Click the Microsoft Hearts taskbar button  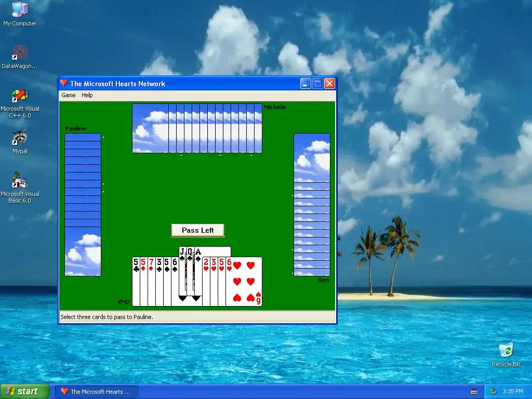[97, 392]
